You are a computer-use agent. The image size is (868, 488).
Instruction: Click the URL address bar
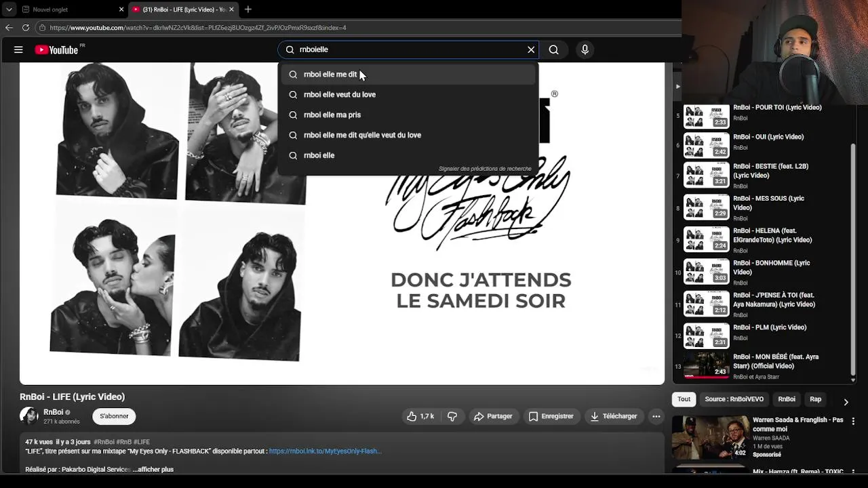[359, 28]
